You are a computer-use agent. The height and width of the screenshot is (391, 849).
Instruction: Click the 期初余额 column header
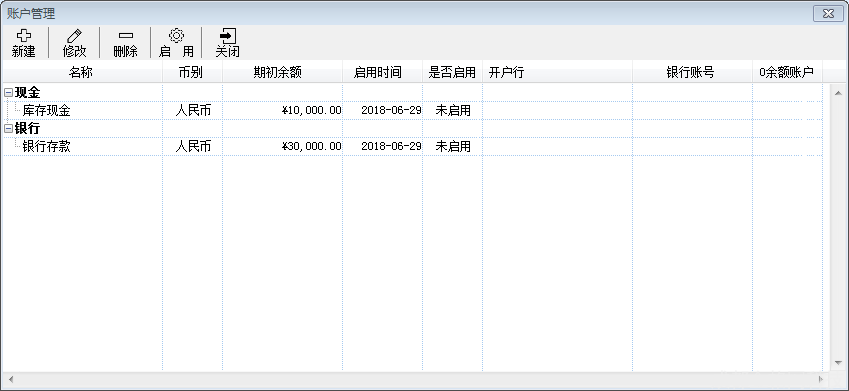[x=283, y=72]
